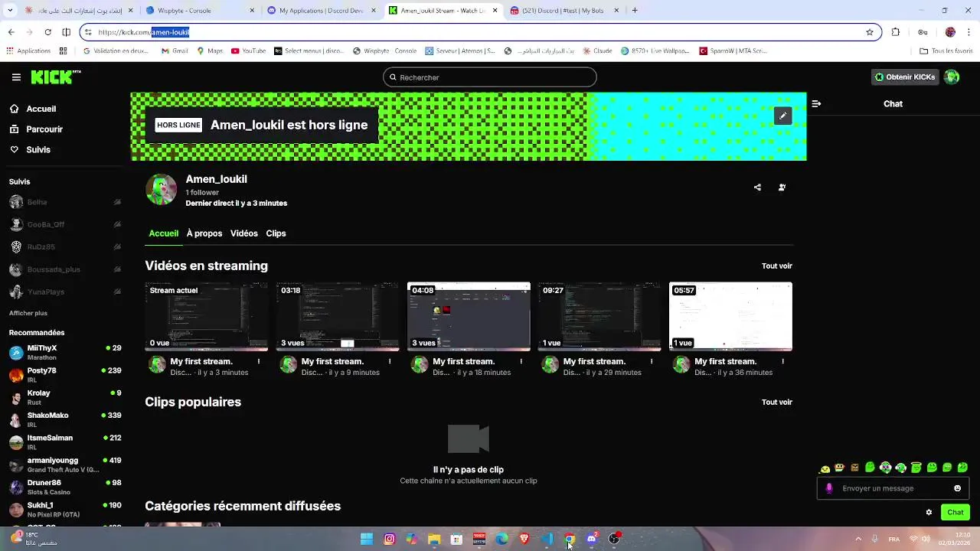Toggle notifications for followed channel GooBa_Off
The width and height of the screenshot is (980, 551).
pos(117,224)
